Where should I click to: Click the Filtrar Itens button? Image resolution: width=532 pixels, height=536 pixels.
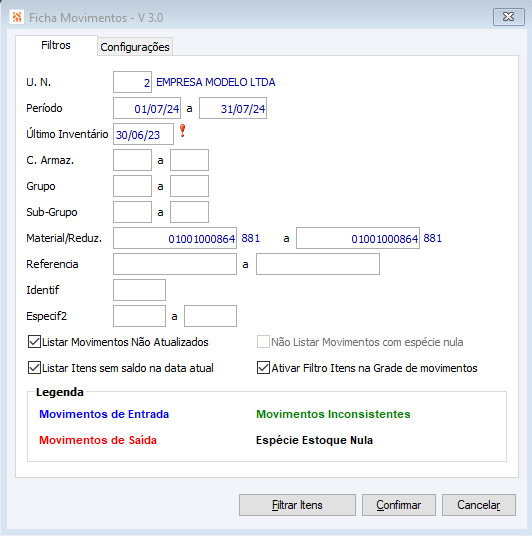point(297,505)
